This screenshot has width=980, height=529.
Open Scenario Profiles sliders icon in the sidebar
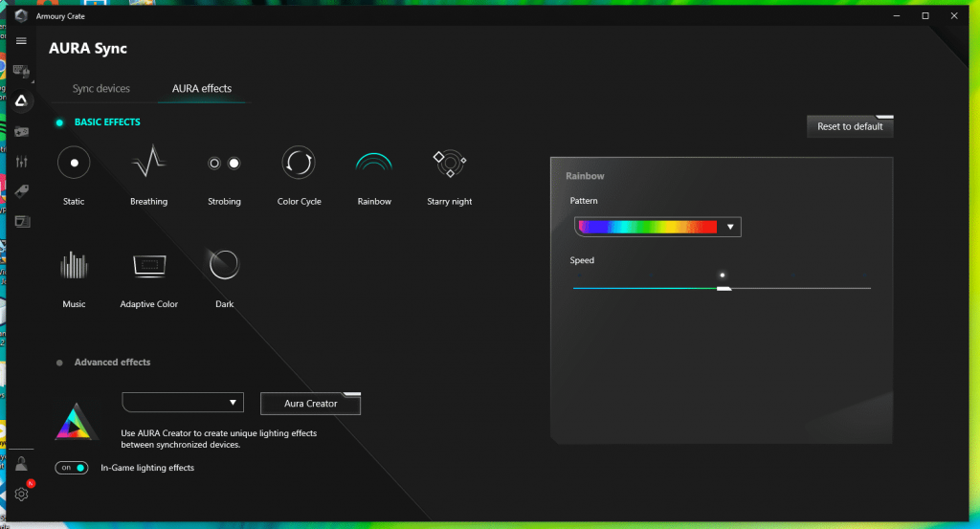[x=21, y=162]
